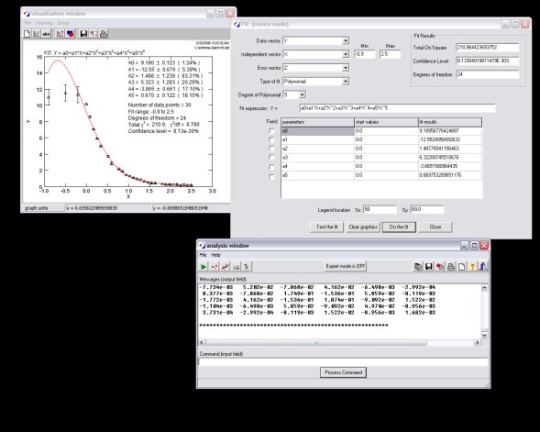Open the Drawing menu in visualization window

pos(44,23)
